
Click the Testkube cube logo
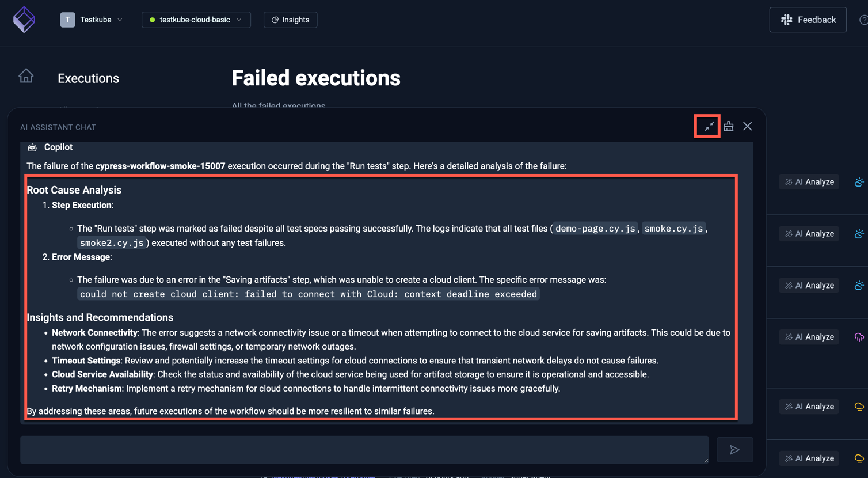24,20
